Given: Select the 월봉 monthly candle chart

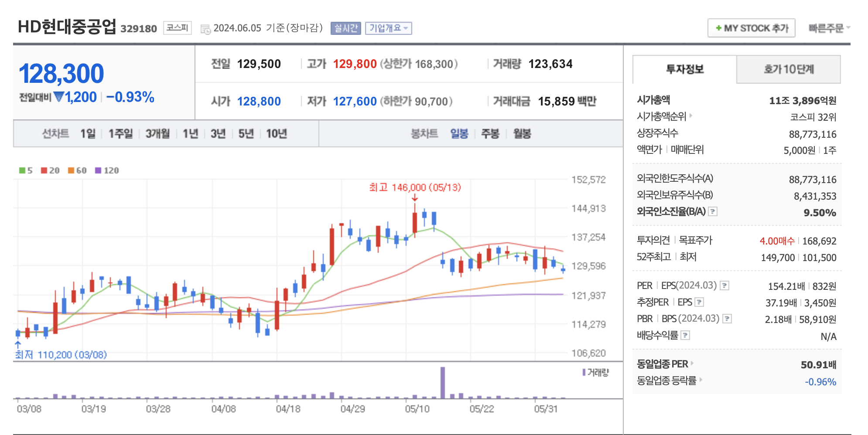Looking at the screenshot, I should pyautogui.click(x=522, y=134).
